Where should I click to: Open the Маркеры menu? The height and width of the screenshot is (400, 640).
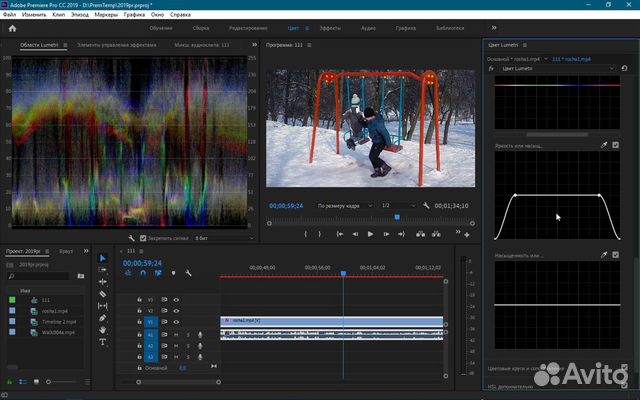(107, 15)
